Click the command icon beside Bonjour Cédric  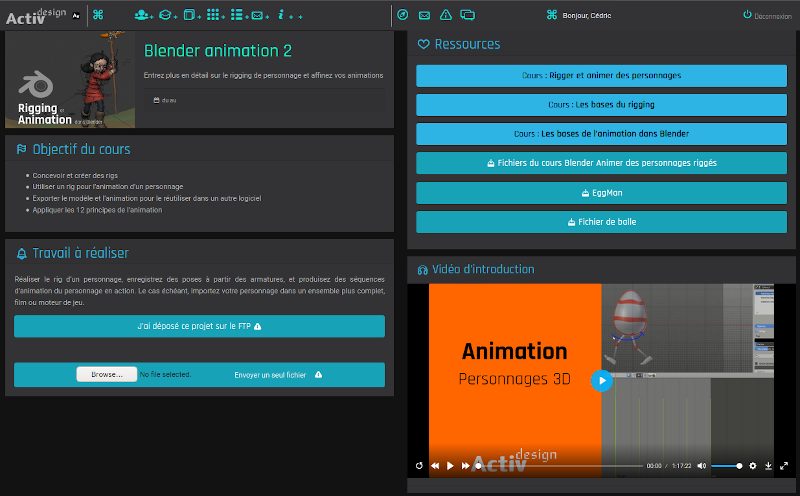552,15
